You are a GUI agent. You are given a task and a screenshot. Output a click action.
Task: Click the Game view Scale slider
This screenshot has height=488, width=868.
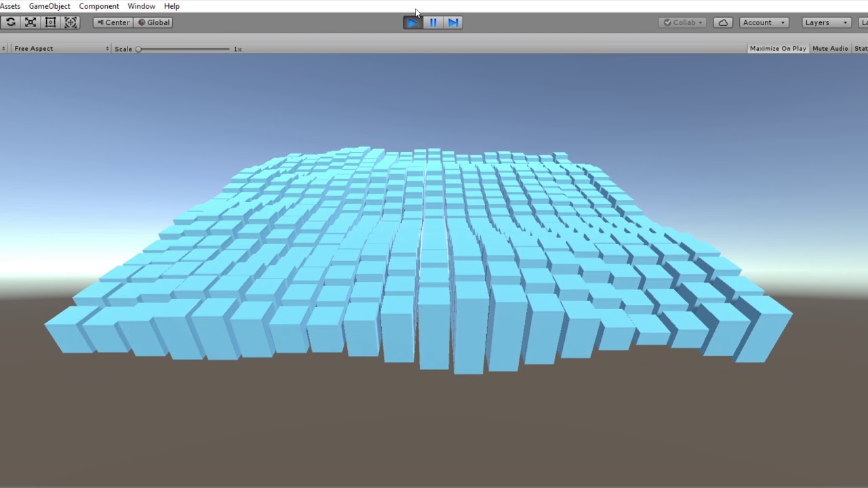184,49
